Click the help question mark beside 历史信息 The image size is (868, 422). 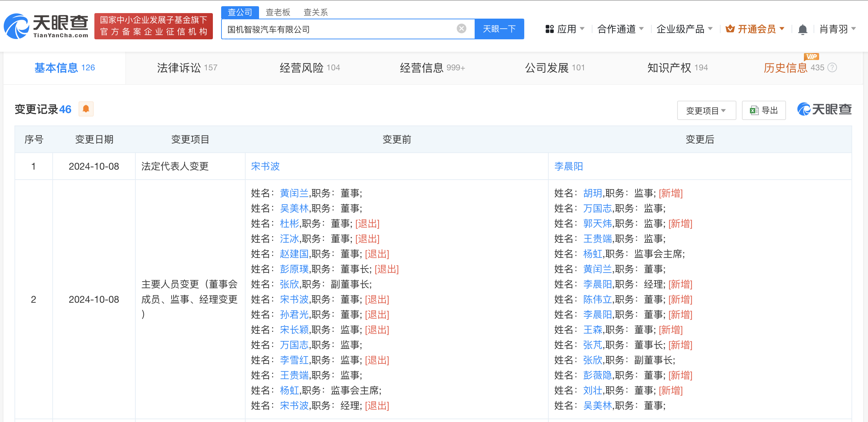click(832, 68)
